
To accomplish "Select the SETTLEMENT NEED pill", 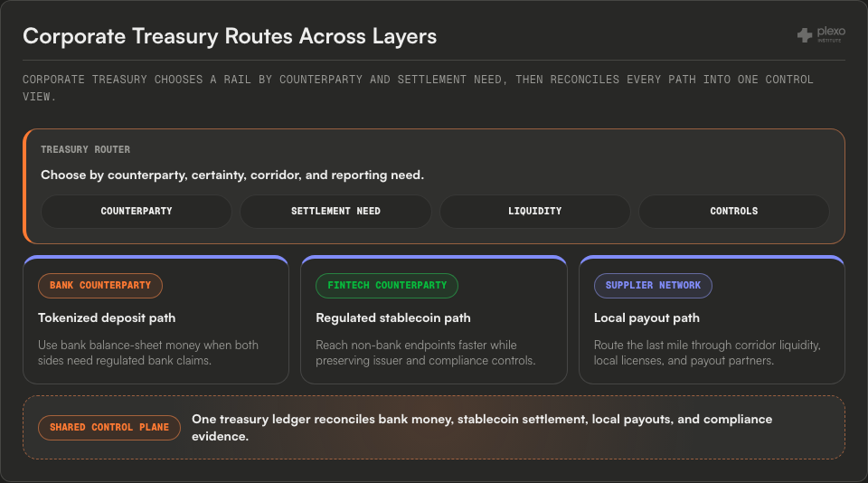I will (335, 211).
